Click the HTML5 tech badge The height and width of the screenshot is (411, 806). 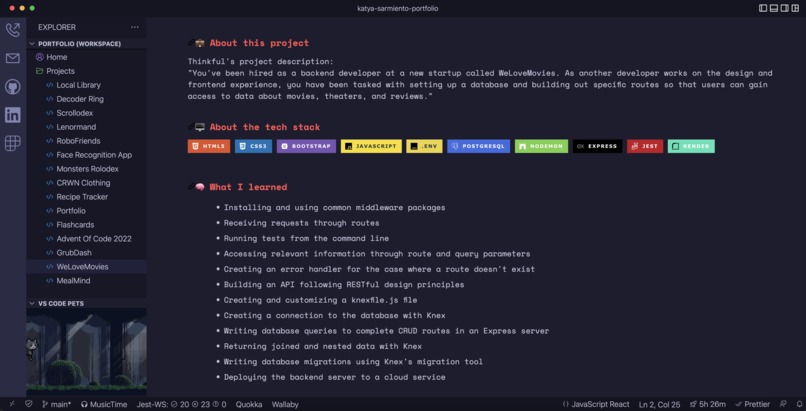tap(209, 146)
